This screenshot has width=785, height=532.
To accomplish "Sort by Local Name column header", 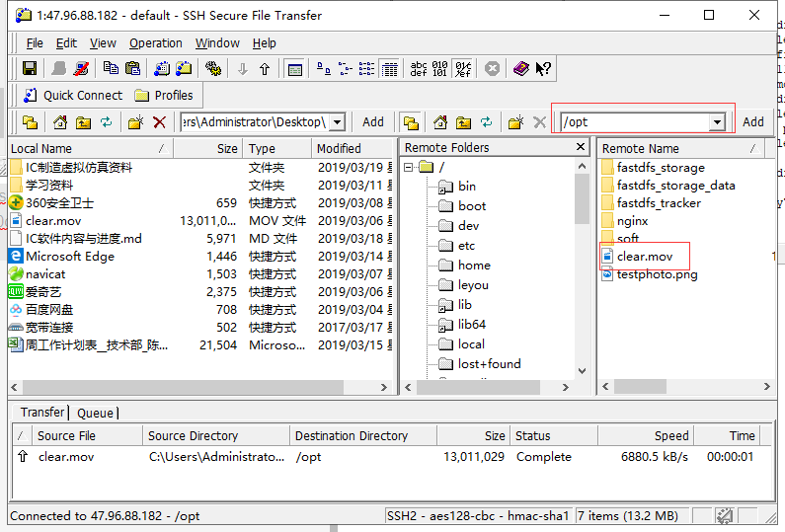I will [91, 149].
